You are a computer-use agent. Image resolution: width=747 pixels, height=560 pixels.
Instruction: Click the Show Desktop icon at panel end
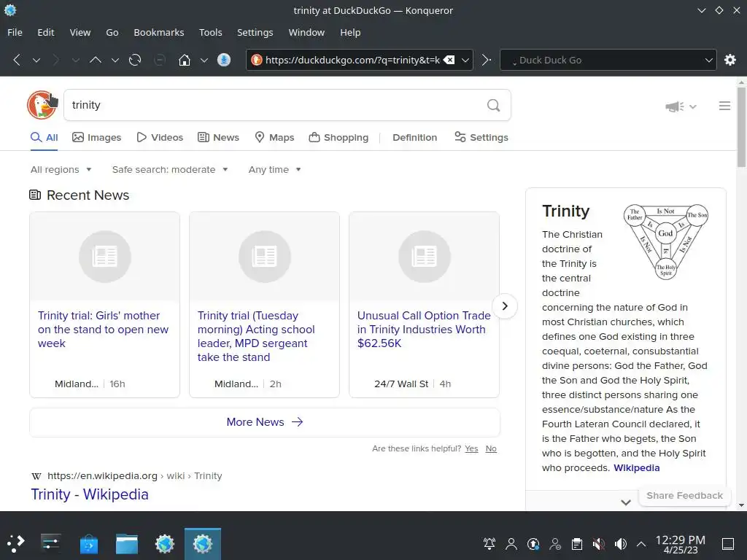[728, 544]
